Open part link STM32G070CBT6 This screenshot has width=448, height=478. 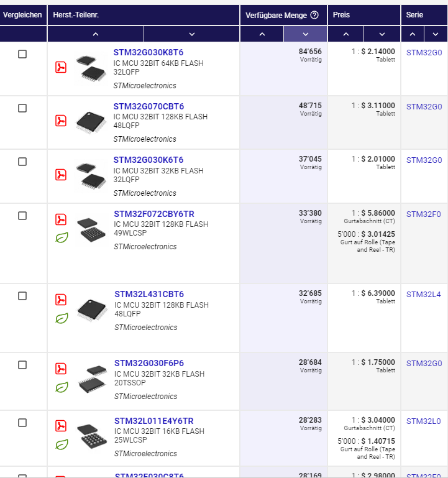149,106
